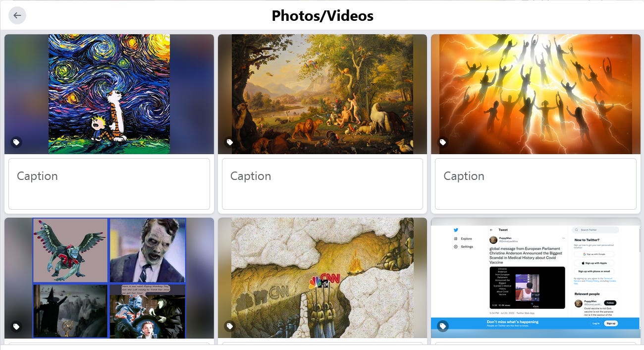Select the Garden of Eden painting thumbnail
The image size is (644, 350).
(322, 94)
